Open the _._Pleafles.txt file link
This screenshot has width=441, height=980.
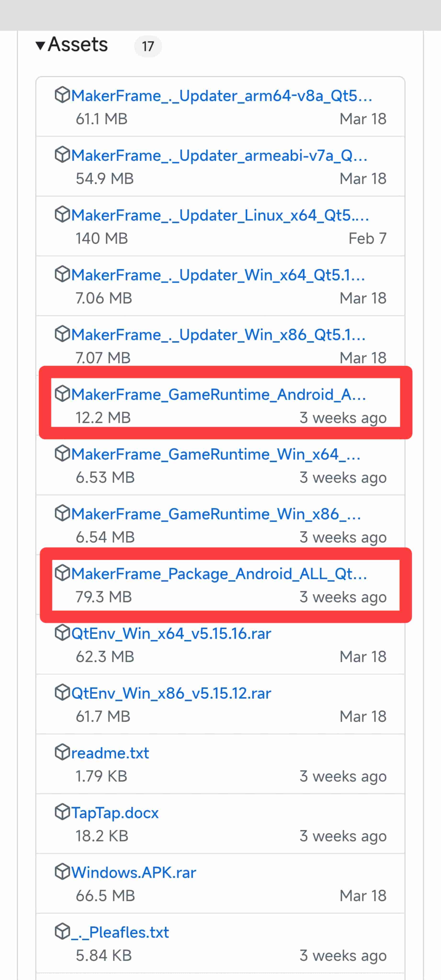pos(120,932)
